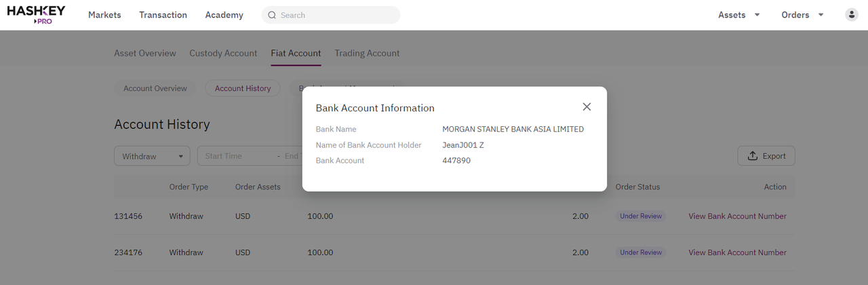This screenshot has height=285, width=868.
Task: Click the Start Time date field
Action: point(237,156)
